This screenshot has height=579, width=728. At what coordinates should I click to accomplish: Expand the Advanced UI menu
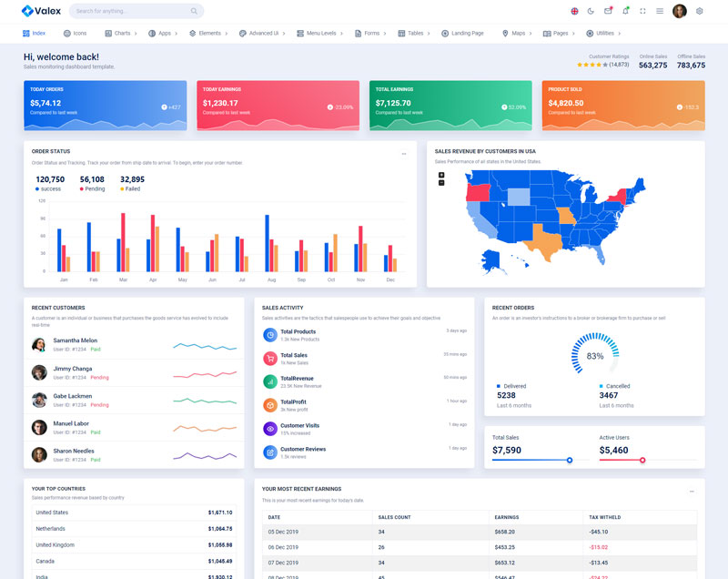(x=262, y=33)
